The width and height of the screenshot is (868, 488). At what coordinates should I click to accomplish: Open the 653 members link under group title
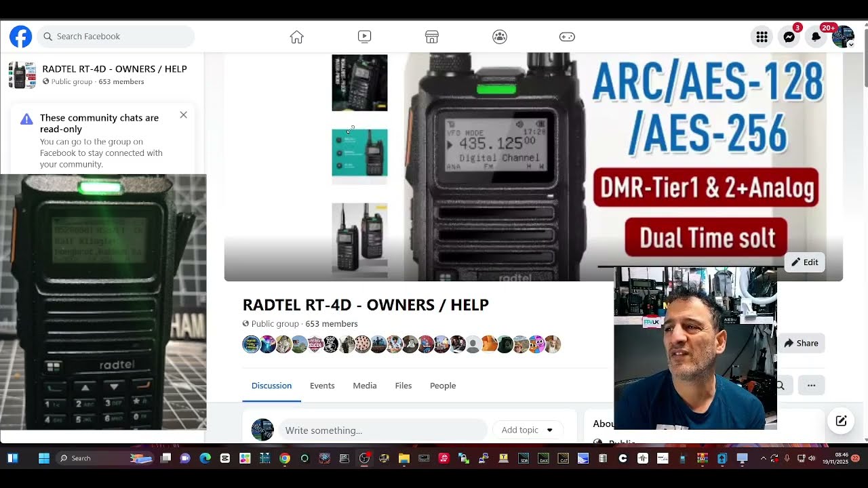331,324
